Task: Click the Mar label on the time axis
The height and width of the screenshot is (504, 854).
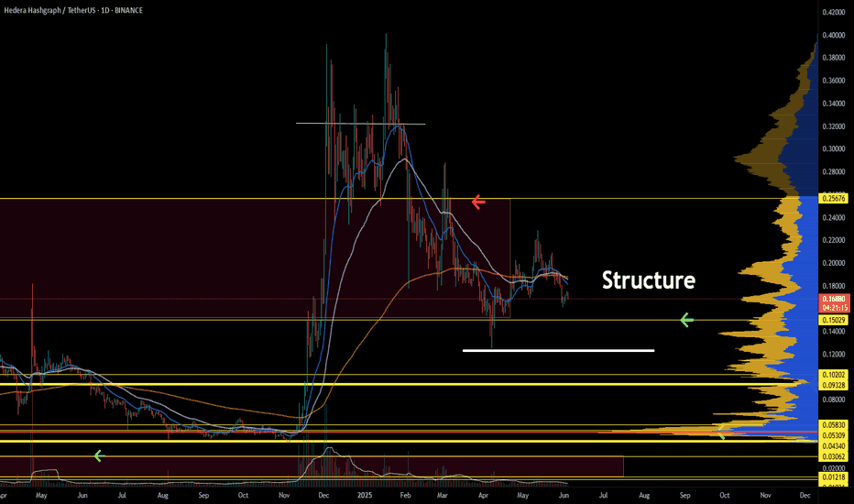Action: click(443, 495)
